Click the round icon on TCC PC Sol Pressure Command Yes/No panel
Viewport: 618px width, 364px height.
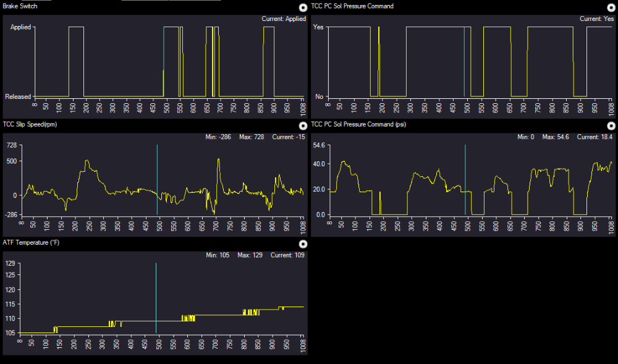pos(611,7)
